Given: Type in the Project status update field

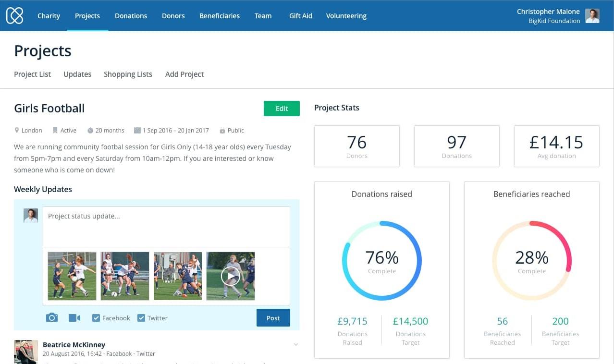Looking at the screenshot, I should [x=166, y=226].
